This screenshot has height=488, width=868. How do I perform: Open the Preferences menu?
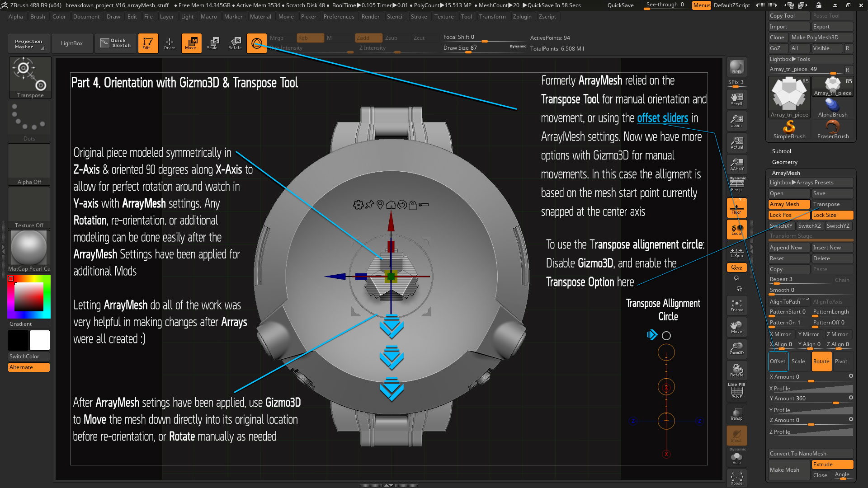(x=339, y=17)
